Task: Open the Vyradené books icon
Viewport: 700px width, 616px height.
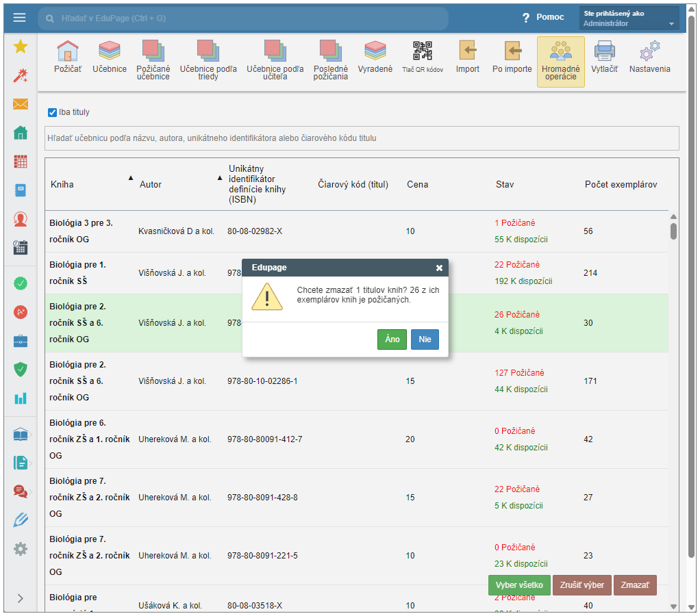Action: pos(375,52)
